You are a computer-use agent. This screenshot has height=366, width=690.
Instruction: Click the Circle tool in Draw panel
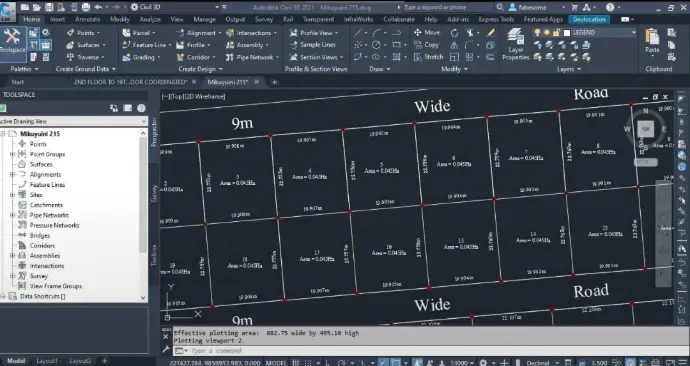(x=376, y=45)
